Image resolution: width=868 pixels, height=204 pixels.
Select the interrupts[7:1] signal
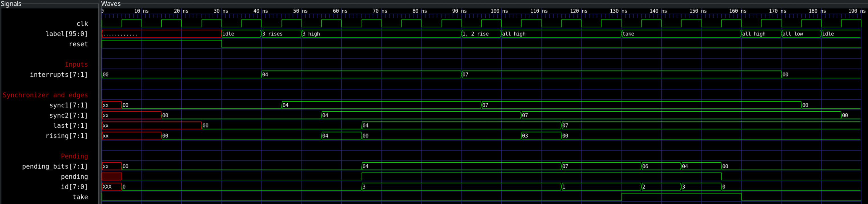59,75
